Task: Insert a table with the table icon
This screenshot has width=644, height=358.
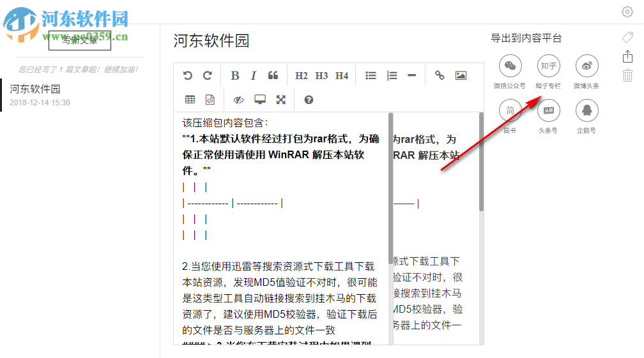Action: tap(190, 100)
